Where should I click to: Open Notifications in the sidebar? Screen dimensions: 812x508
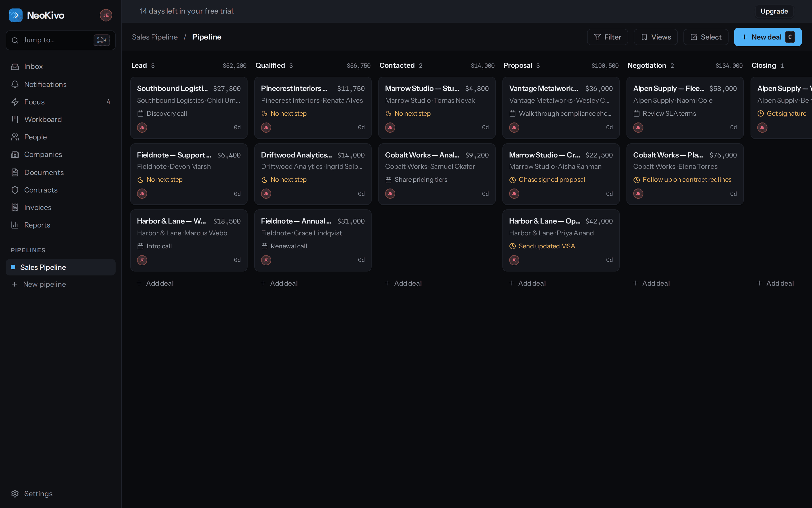(60, 84)
